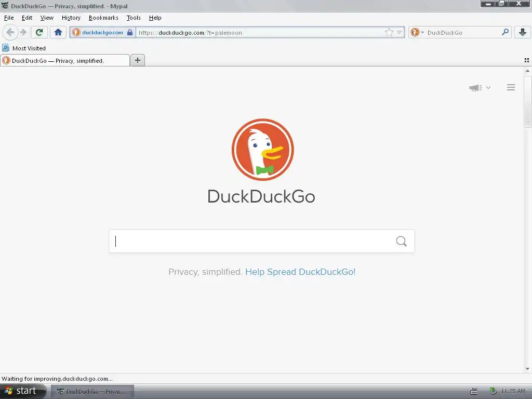Open the File menu

pos(9,18)
